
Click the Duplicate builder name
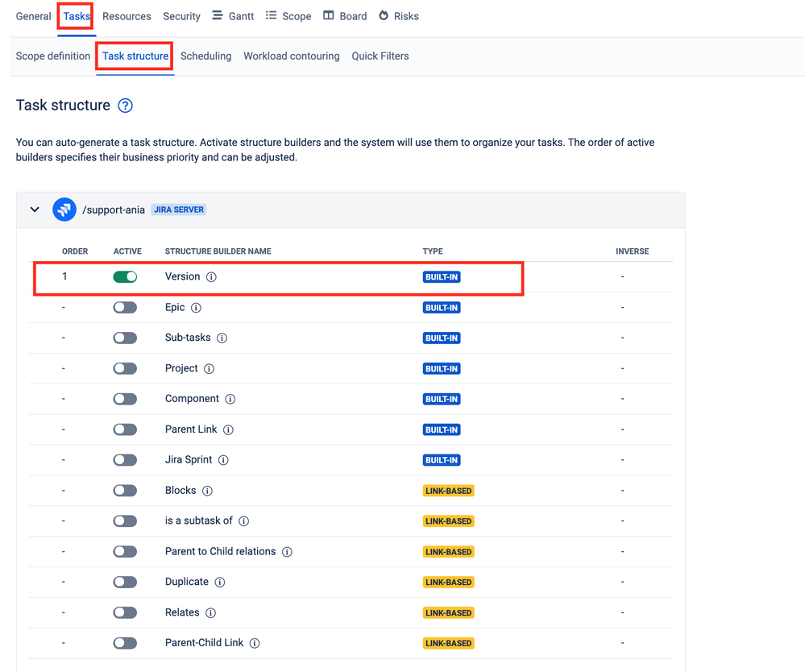point(187,582)
